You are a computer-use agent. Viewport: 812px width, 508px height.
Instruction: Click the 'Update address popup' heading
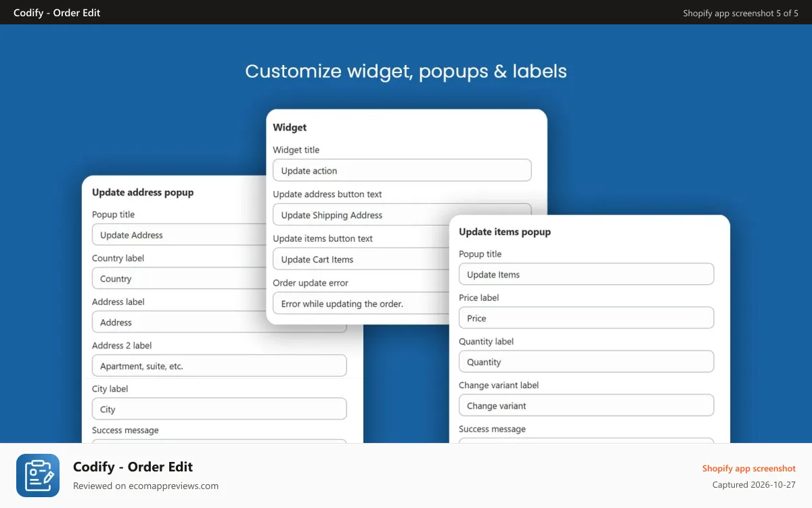(x=143, y=192)
